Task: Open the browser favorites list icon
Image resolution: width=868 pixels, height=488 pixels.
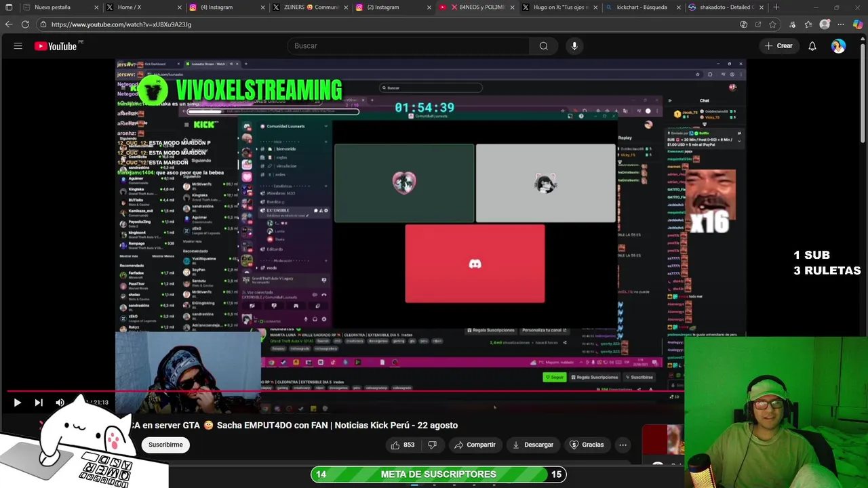Action: tap(808, 24)
